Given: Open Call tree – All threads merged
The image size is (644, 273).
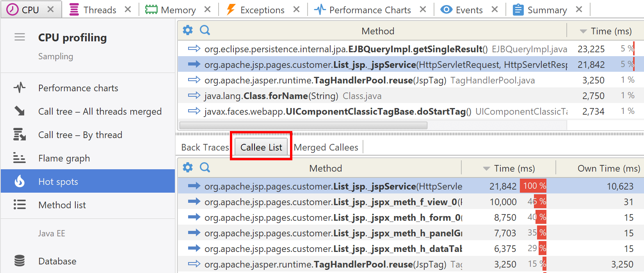Looking at the screenshot, I should tap(88, 112).
